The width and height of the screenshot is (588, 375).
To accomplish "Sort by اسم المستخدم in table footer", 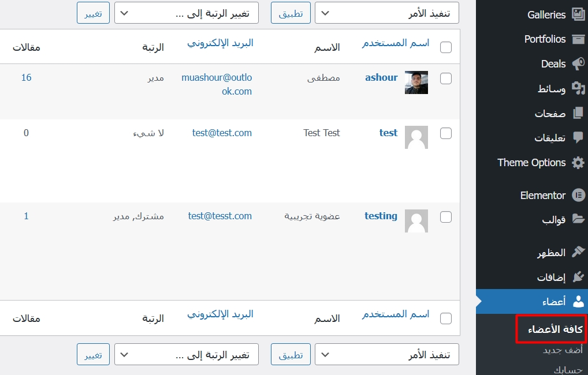I will tap(395, 314).
